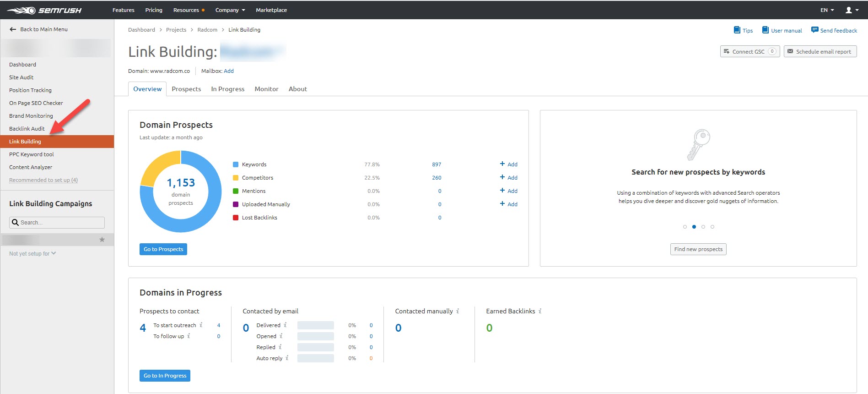Expand the Not yet setup for list
Screen dimensions: 868x394
32,253
